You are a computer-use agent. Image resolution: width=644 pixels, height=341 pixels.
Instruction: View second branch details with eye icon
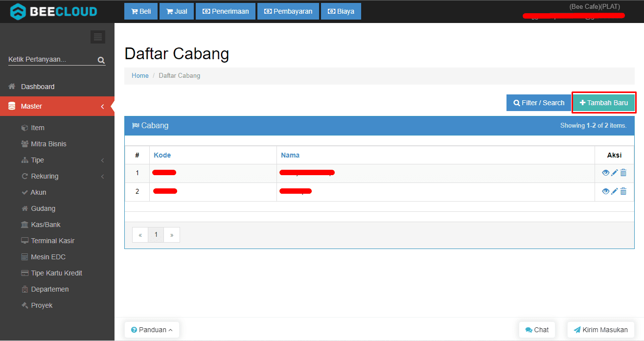[x=606, y=191]
